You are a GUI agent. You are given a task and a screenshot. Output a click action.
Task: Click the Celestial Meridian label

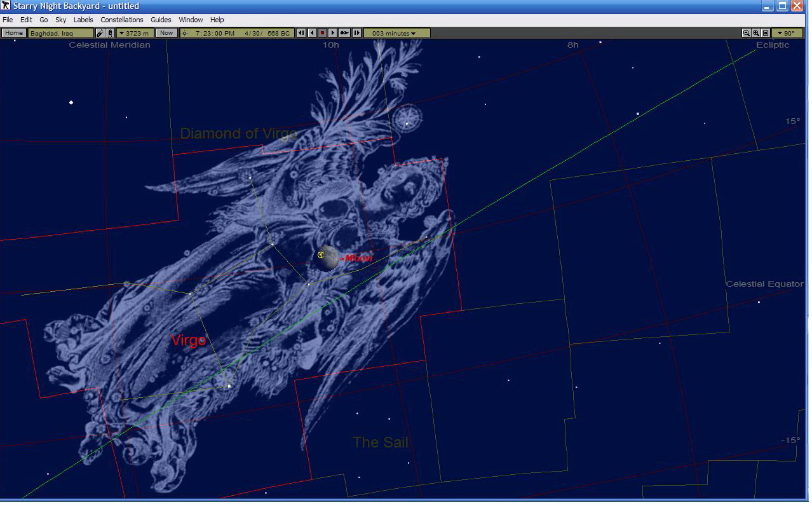click(110, 45)
